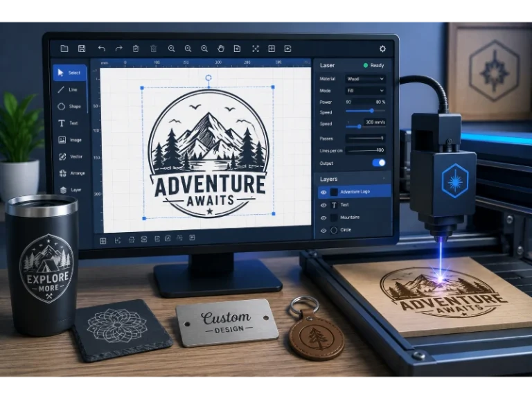Open the Mode dropdown showing Fill
The width and height of the screenshot is (532, 399).
(366, 91)
